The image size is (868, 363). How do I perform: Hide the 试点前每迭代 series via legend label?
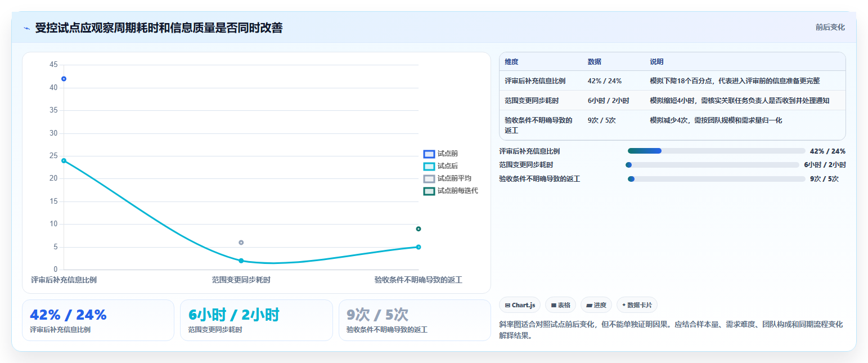tap(458, 191)
